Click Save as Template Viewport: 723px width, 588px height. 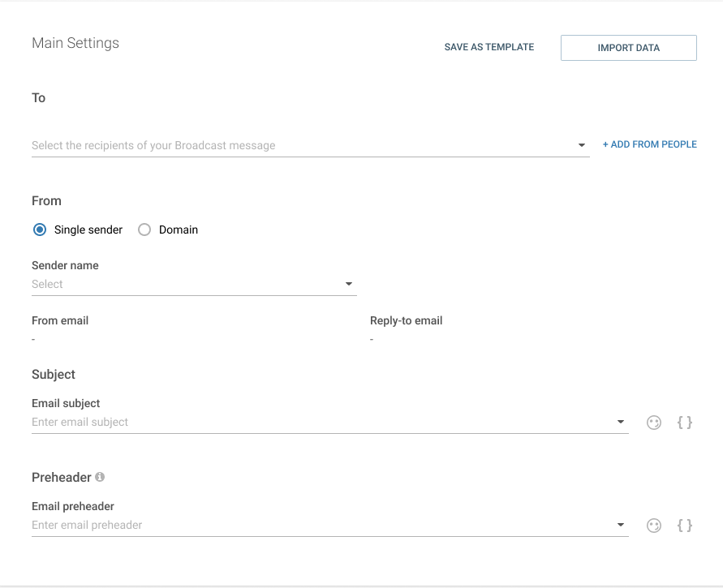coord(488,47)
